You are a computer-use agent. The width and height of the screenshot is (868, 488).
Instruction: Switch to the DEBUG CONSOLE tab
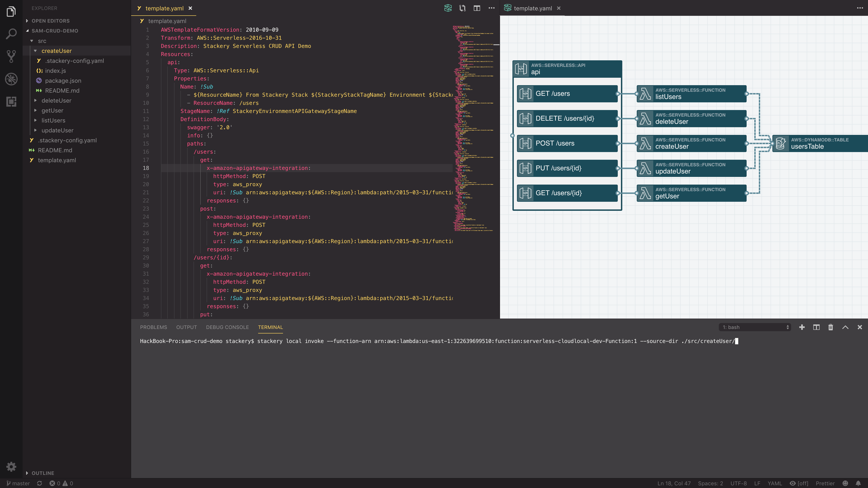227,327
